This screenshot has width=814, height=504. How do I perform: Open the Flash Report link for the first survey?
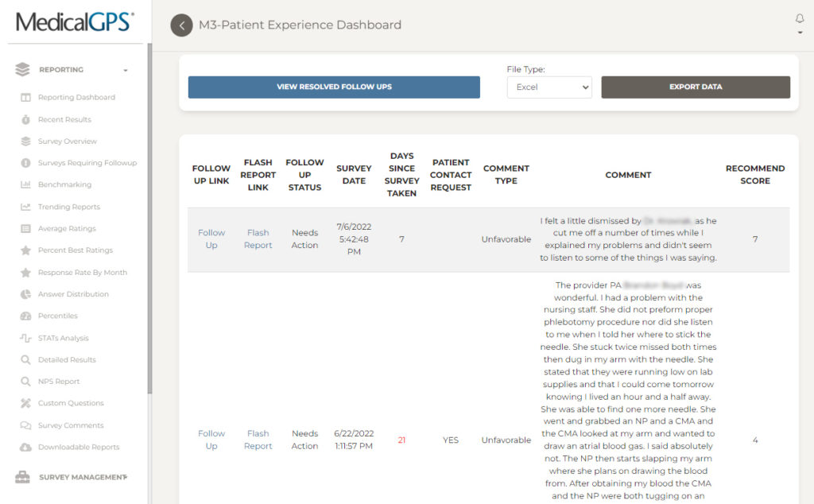[258, 238]
